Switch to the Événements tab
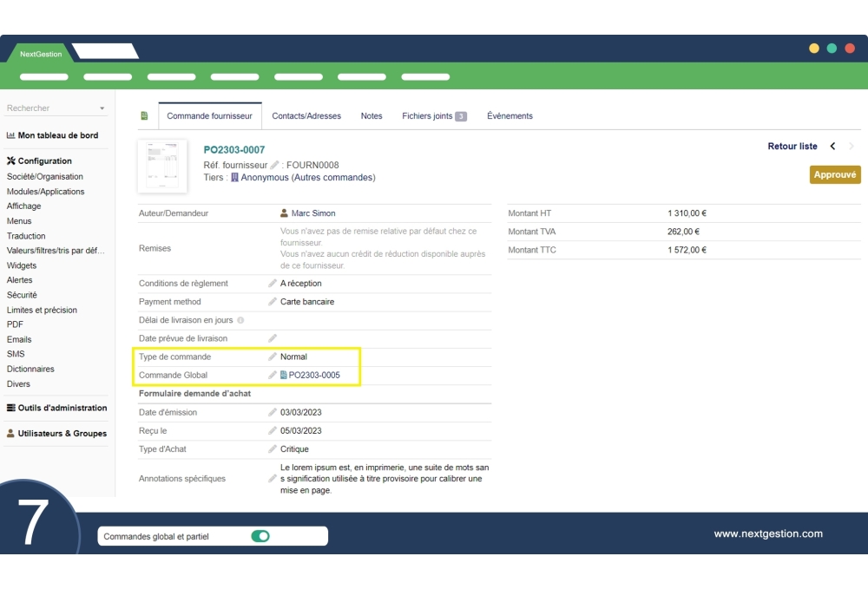Image resolution: width=868 pixels, height=589 pixels. tap(510, 115)
